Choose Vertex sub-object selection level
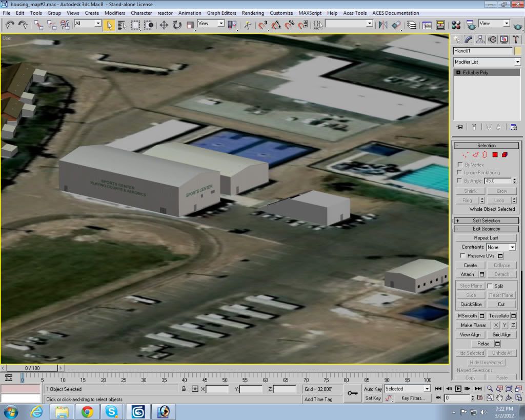Viewport: 525px width, 420px height. click(x=466, y=154)
